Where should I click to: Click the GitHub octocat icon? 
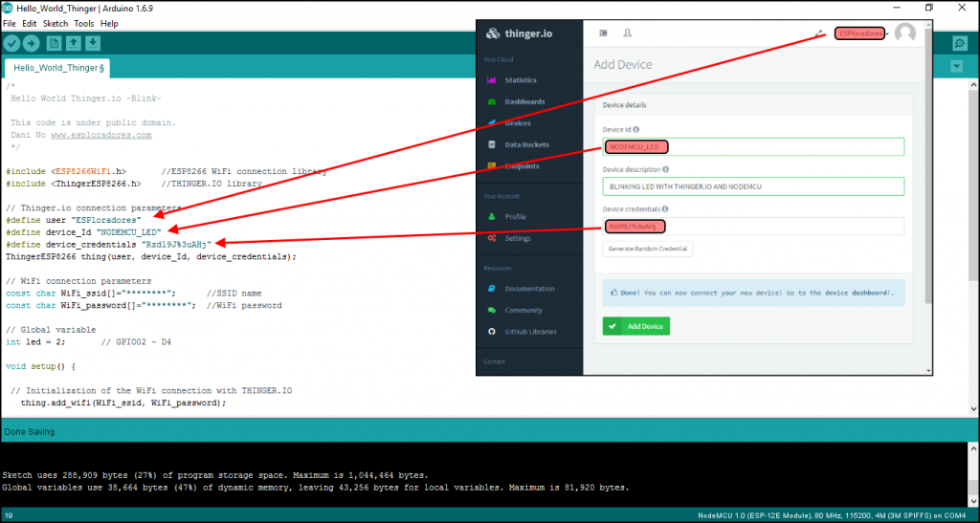pyautogui.click(x=491, y=332)
